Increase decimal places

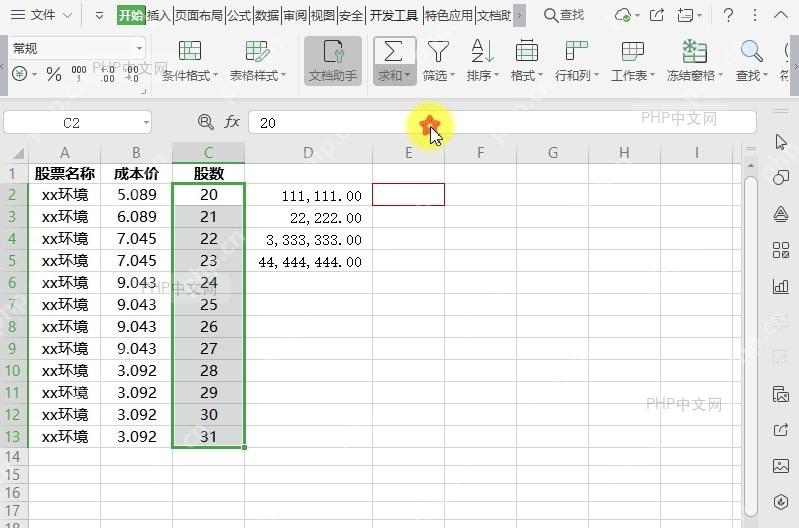pyautogui.click(x=108, y=74)
